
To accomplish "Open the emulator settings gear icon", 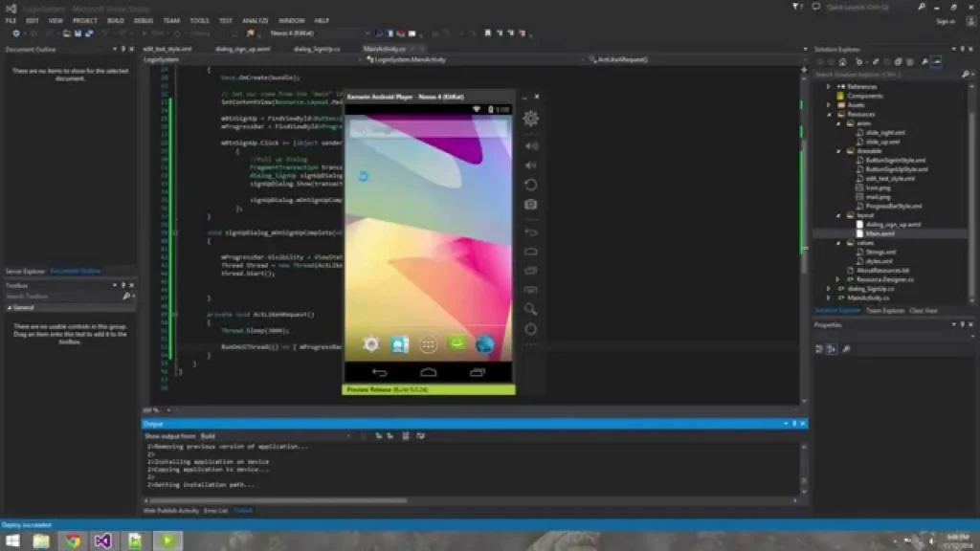I will point(530,119).
